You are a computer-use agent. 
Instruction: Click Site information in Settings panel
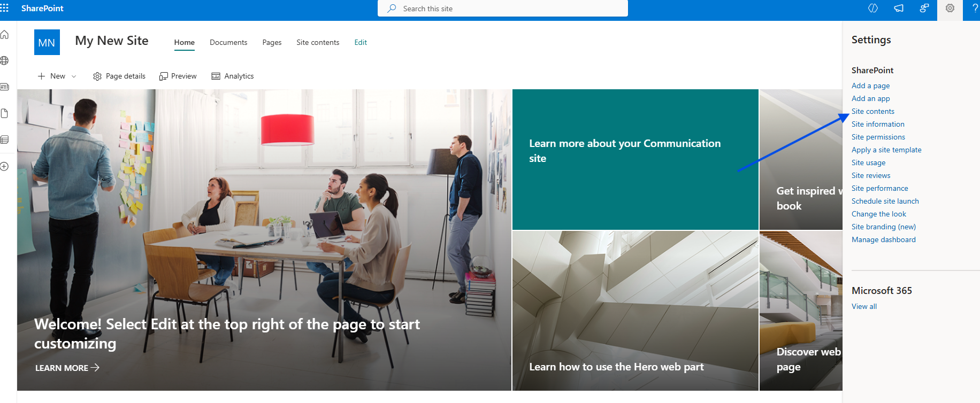point(878,124)
